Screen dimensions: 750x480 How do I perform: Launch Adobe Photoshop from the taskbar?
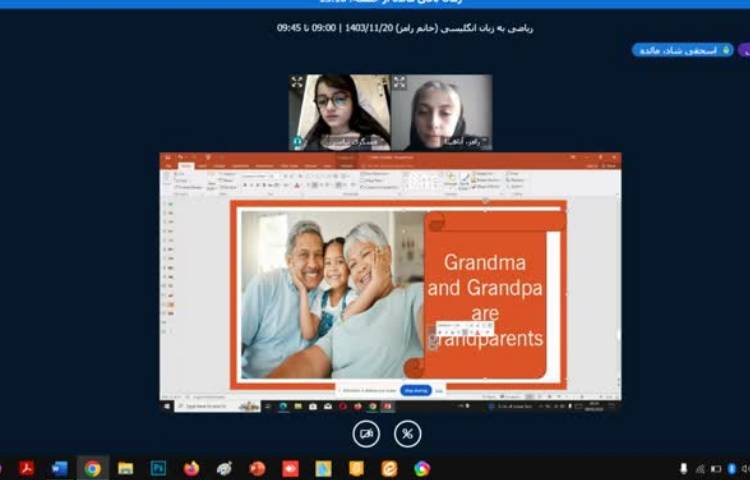point(158,468)
